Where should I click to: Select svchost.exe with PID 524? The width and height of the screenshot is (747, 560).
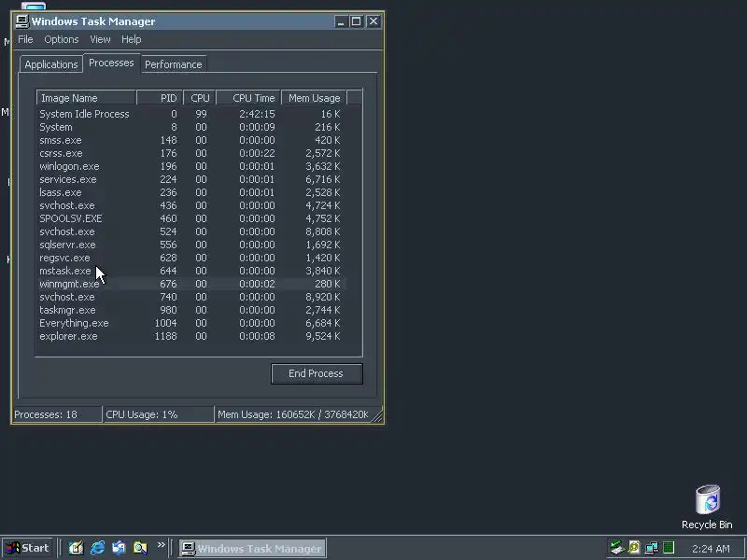pos(190,231)
